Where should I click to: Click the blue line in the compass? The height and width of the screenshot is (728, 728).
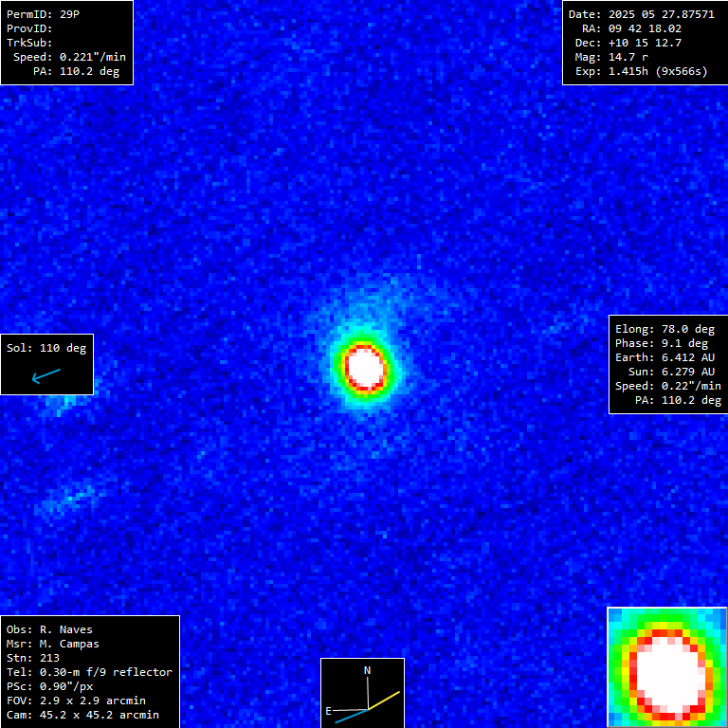click(351, 715)
